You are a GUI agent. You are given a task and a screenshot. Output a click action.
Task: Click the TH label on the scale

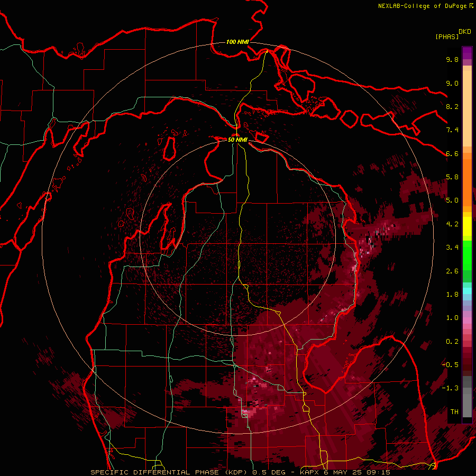(454, 412)
